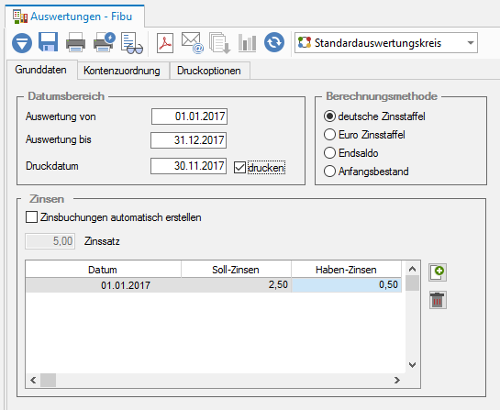Open the bar chart icon
The height and width of the screenshot is (410, 500).
[247, 43]
